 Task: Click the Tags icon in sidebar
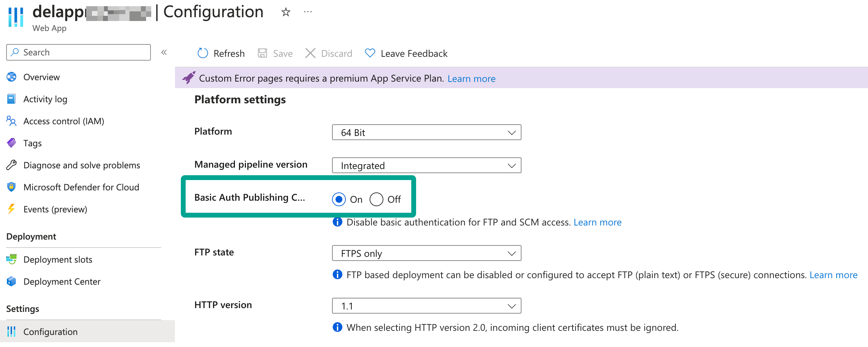pos(11,143)
